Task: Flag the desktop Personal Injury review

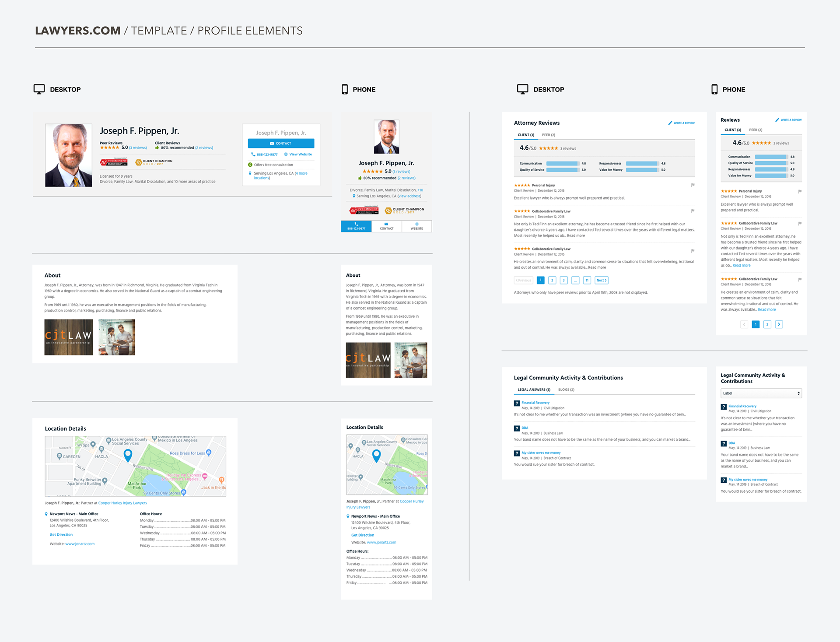Action: pos(693,185)
